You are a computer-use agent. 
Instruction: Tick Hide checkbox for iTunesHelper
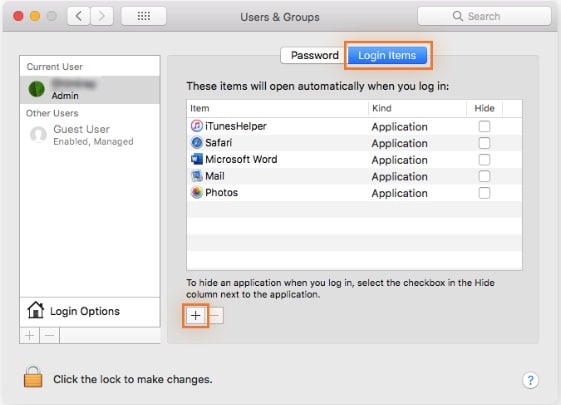pos(484,126)
